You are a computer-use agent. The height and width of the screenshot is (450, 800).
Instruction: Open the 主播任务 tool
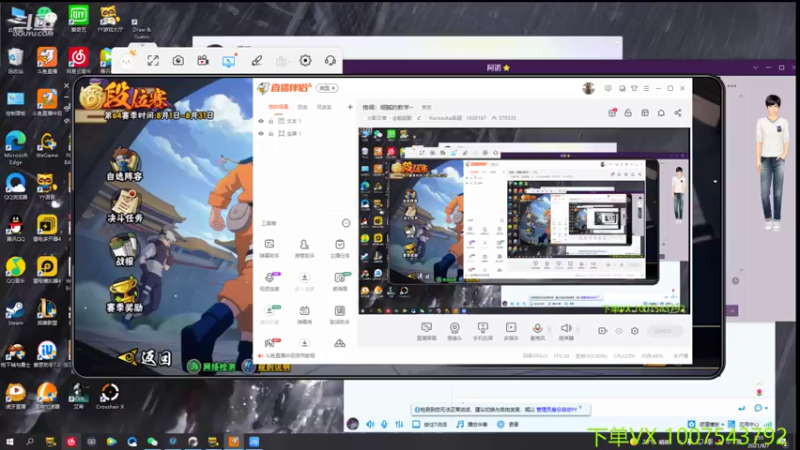click(340, 248)
